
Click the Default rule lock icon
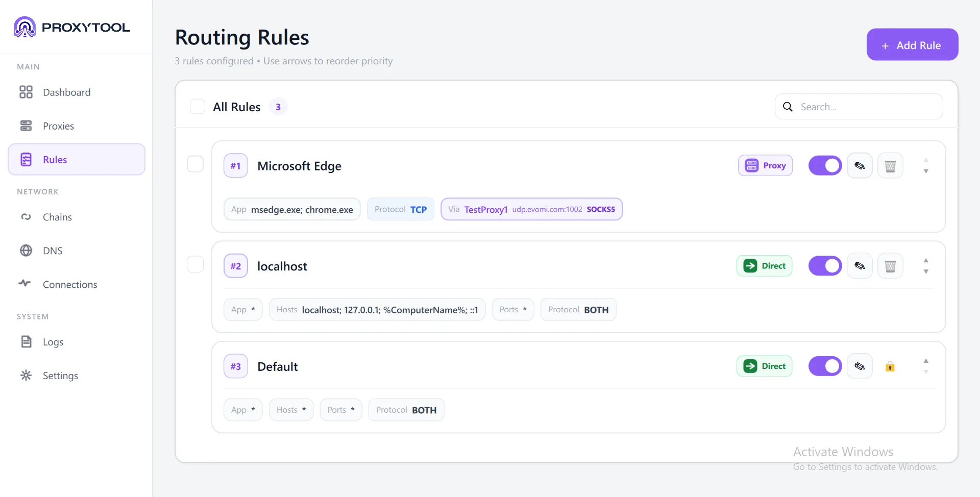[x=890, y=366]
